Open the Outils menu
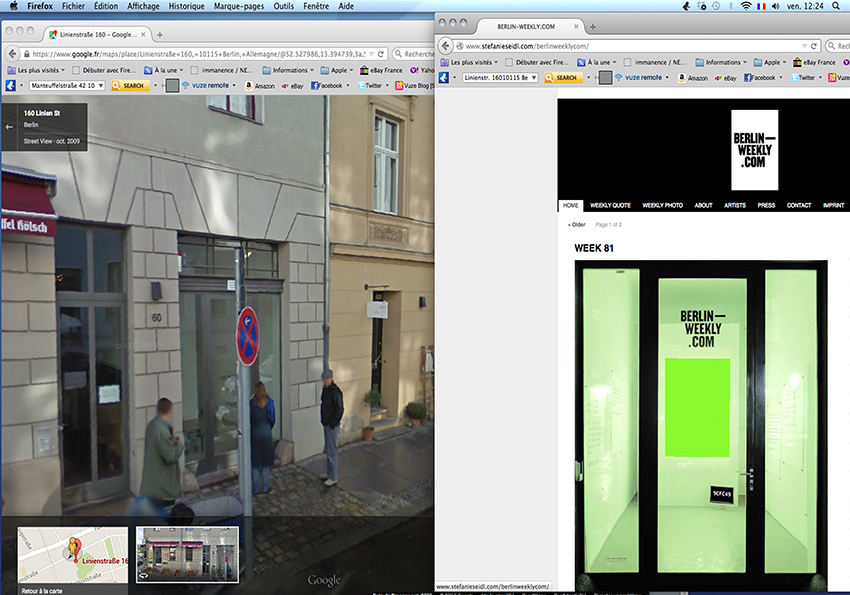The height and width of the screenshot is (595, 850). pos(284,6)
